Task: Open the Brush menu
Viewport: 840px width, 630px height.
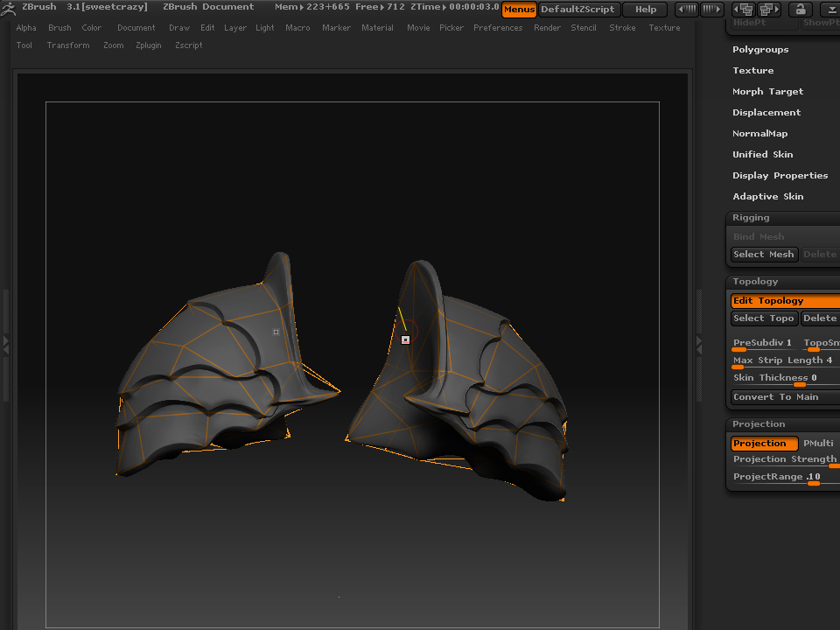Action: pyautogui.click(x=59, y=28)
